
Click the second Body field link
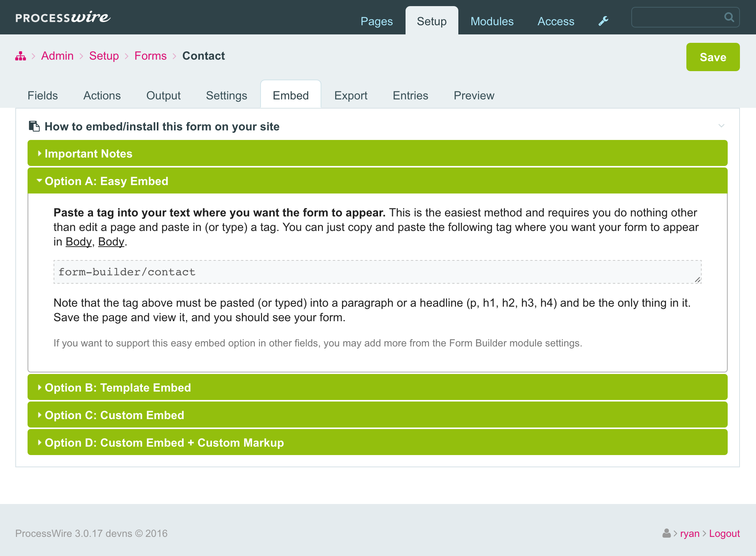111,242
